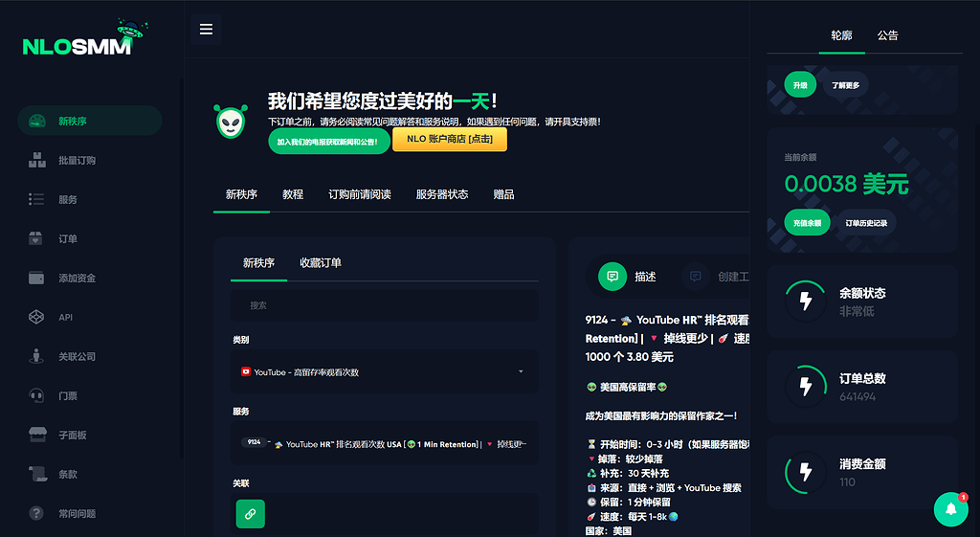980x537 pixels.
Task: Click the API cube icon
Action: point(36,317)
